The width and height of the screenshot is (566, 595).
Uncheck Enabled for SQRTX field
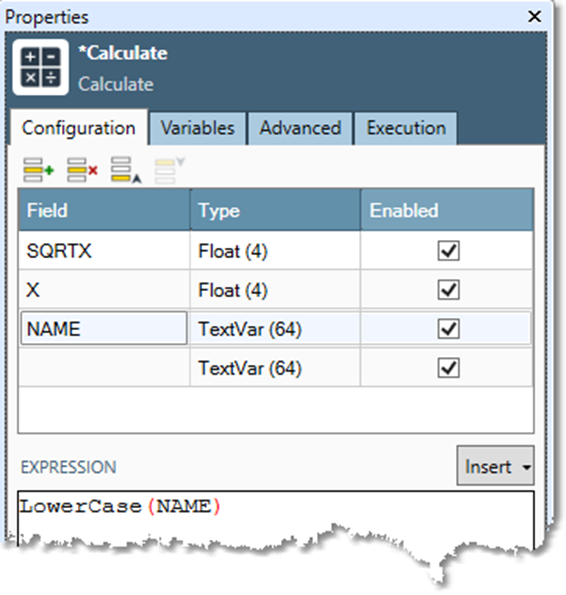click(x=448, y=251)
